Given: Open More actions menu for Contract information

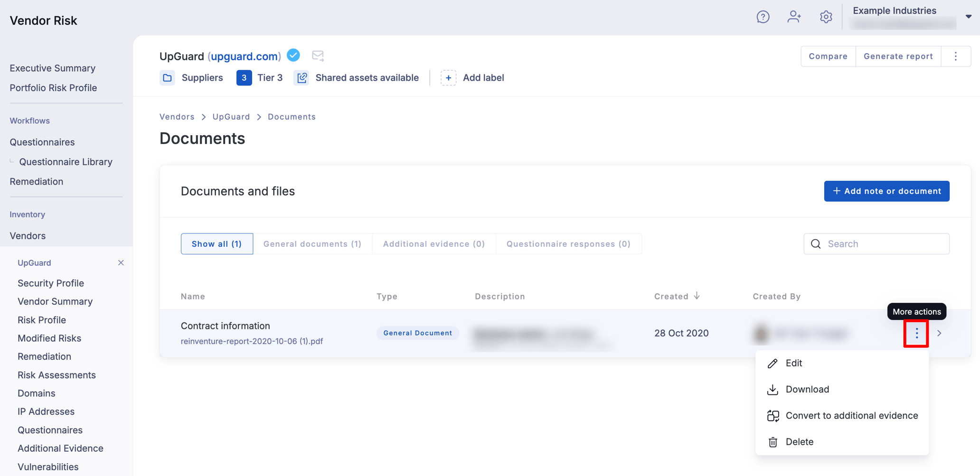Looking at the screenshot, I should coord(916,333).
